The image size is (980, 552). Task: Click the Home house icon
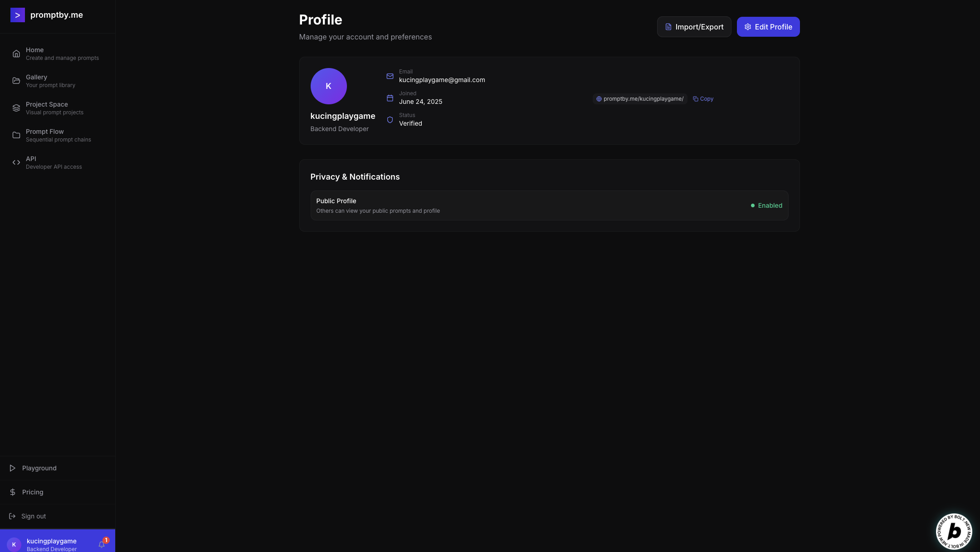(x=16, y=54)
